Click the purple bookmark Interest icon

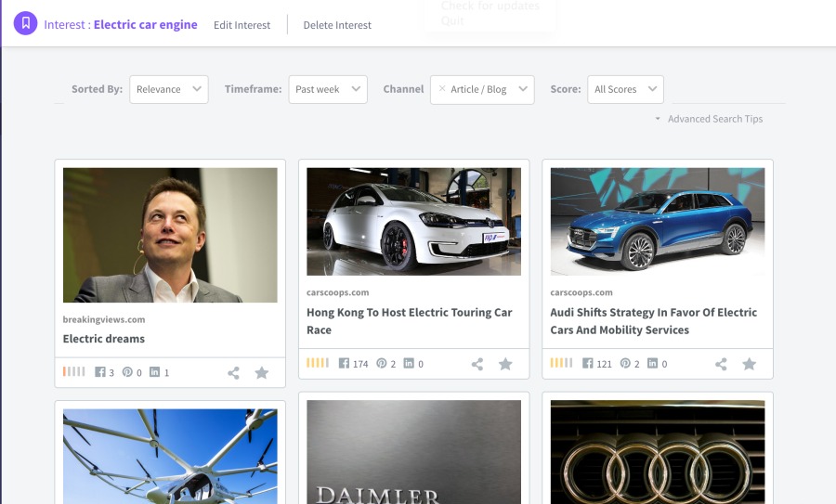[x=25, y=23]
